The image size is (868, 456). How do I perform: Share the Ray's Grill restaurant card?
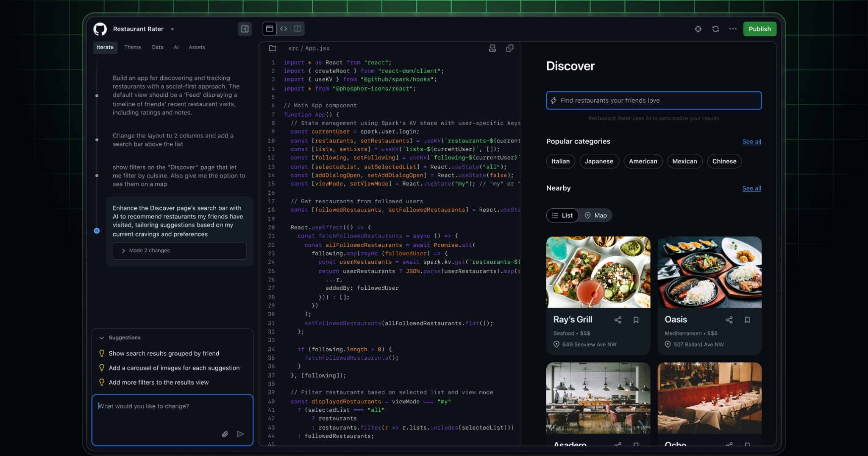pos(618,320)
